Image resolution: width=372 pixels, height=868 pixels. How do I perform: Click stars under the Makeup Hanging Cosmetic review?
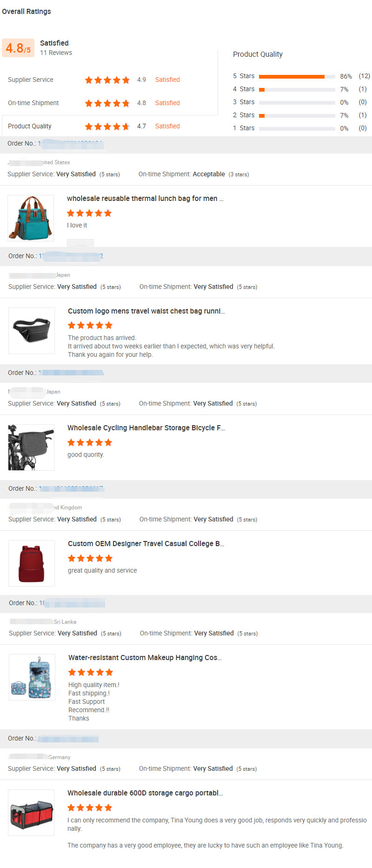tap(91, 673)
